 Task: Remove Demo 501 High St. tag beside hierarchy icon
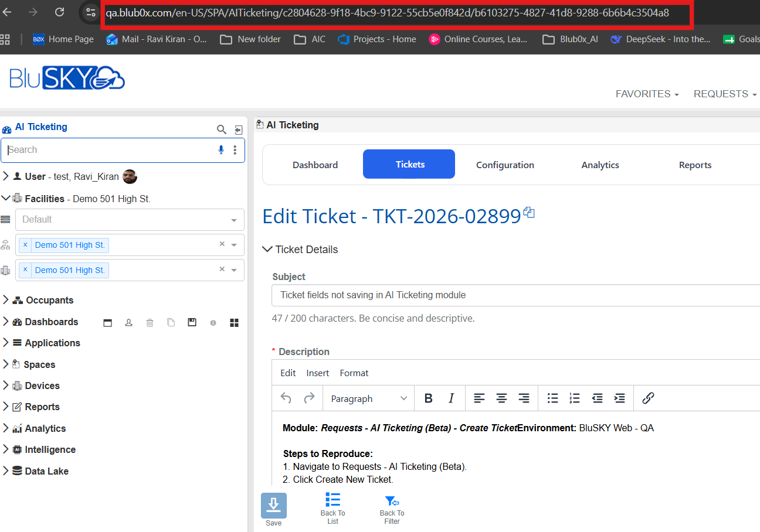25,245
